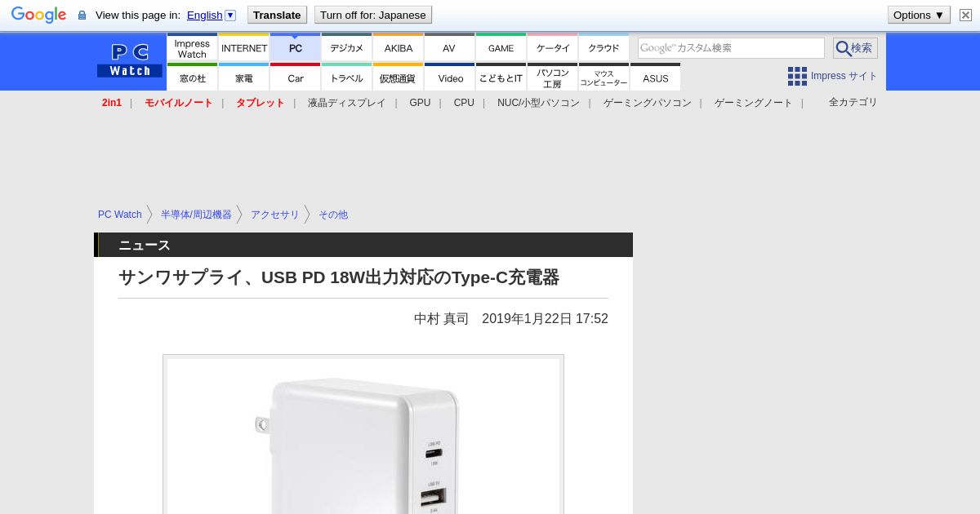Image resolution: width=980 pixels, height=514 pixels.
Task: Open the Impress サイト link
Action: point(844,76)
